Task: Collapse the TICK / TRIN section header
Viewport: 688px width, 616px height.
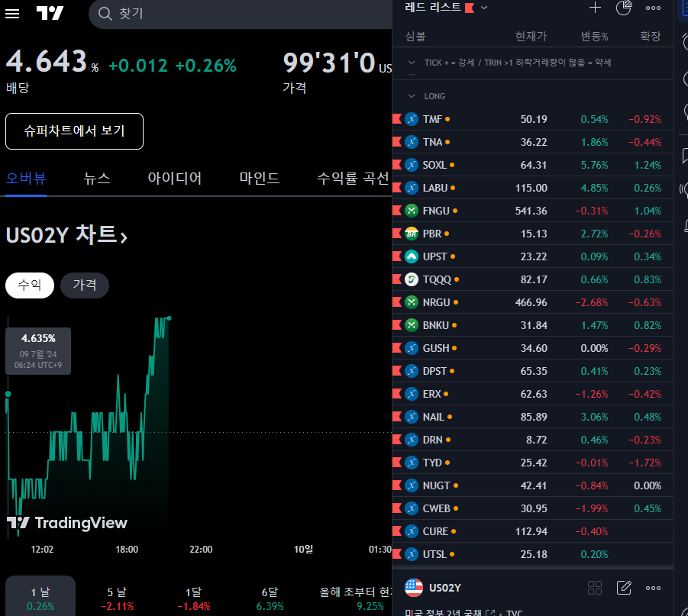Action: (412, 63)
